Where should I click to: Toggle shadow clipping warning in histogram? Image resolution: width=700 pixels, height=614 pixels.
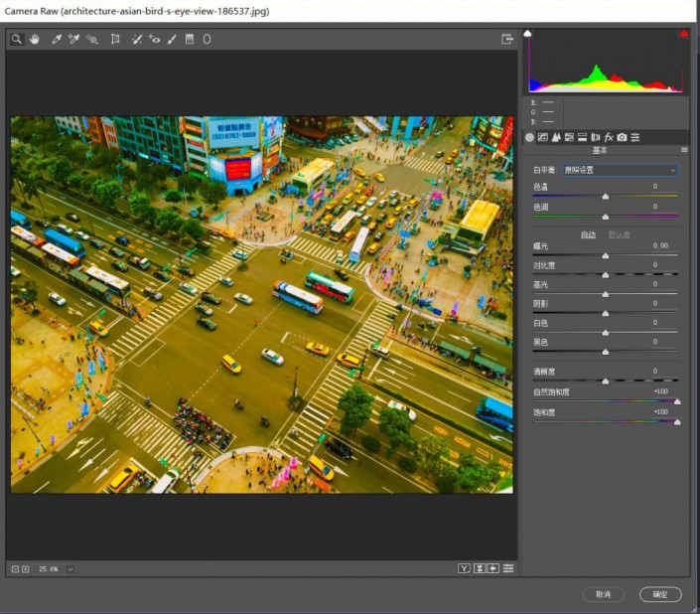pos(527,34)
